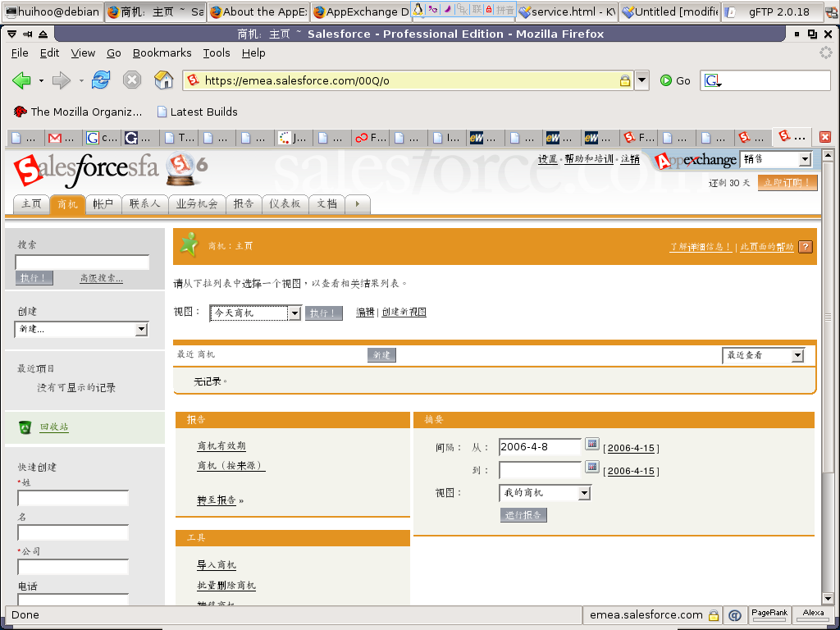Open the 我的商机 view dropdown
The width and height of the screenshot is (840, 630).
[584, 493]
